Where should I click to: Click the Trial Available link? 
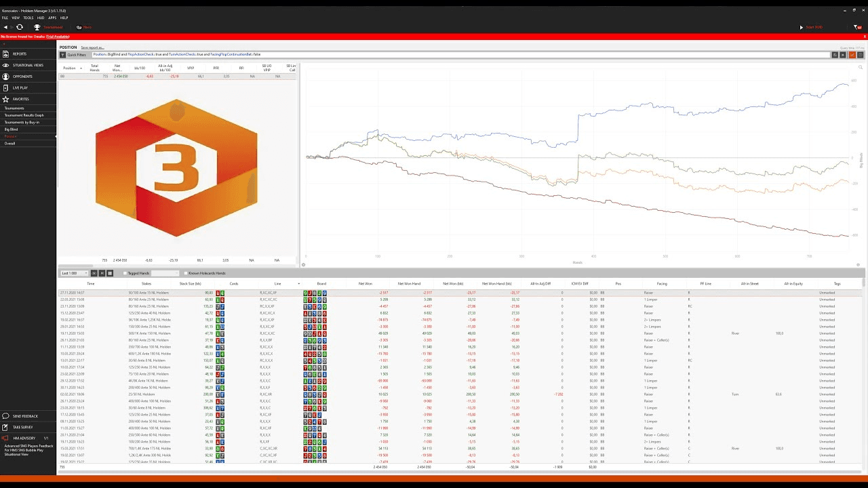pos(58,37)
